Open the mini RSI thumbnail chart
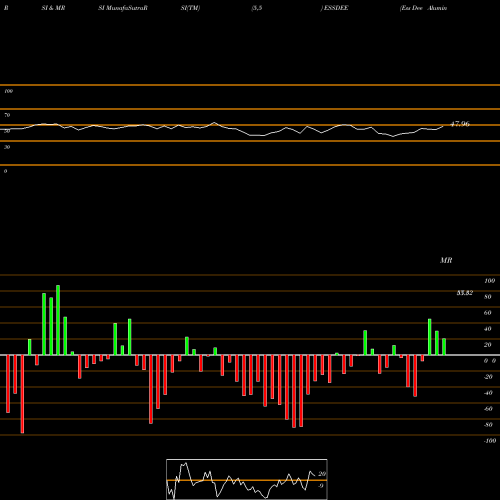 [247, 479]
